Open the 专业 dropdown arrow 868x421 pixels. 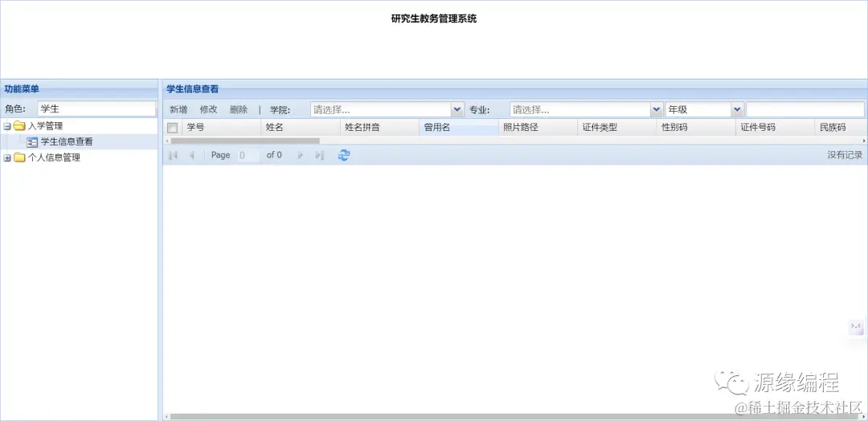pyautogui.click(x=657, y=109)
